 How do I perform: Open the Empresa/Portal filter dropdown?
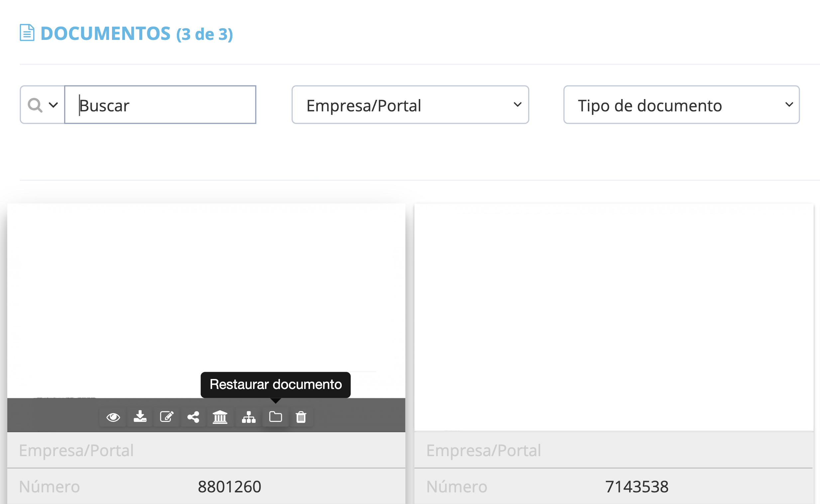410,105
